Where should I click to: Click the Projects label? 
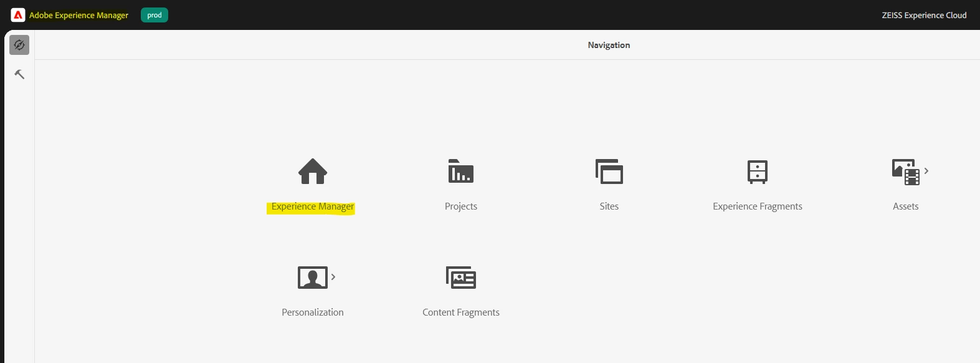461,206
